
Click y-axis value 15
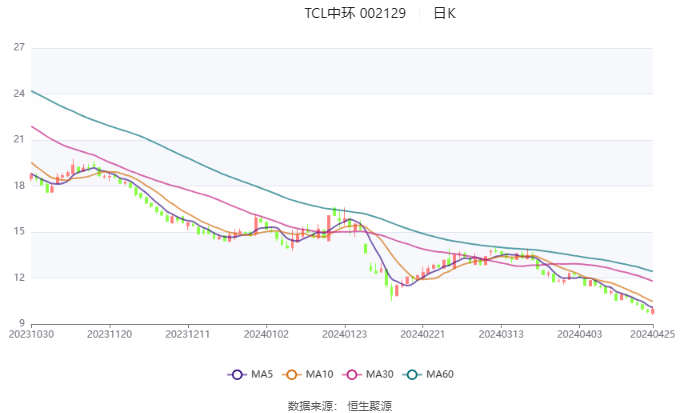(19, 232)
